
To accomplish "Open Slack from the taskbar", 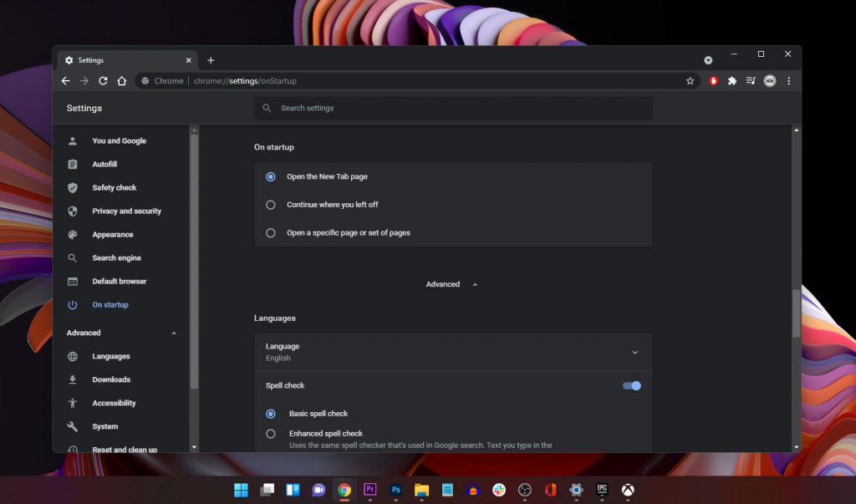I will click(499, 491).
